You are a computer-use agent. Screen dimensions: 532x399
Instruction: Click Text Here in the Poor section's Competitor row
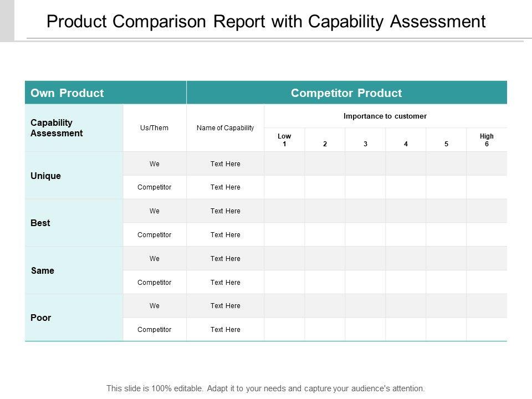(226, 330)
